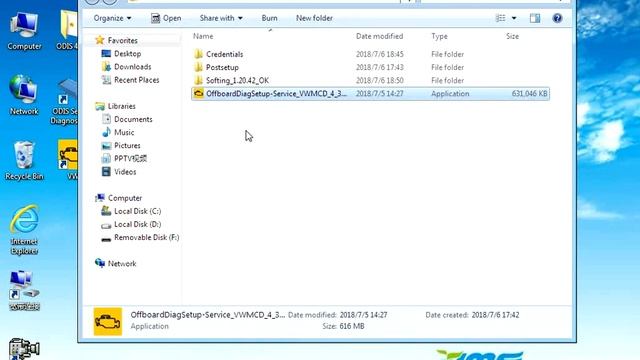
Task: Click the large engine icon in details pane
Action: [108, 322]
